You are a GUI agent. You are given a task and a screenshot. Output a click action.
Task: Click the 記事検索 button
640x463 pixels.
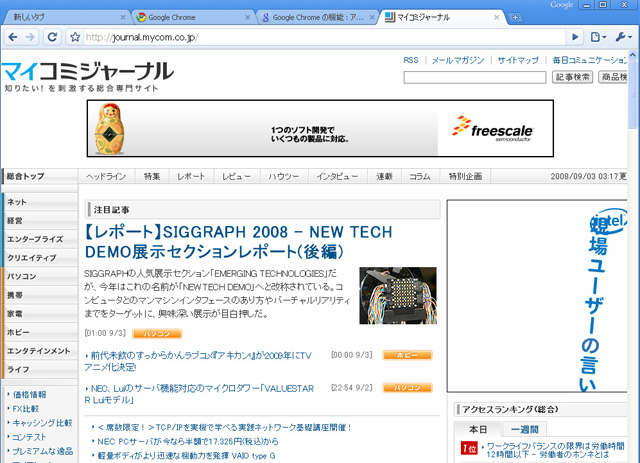click(572, 77)
